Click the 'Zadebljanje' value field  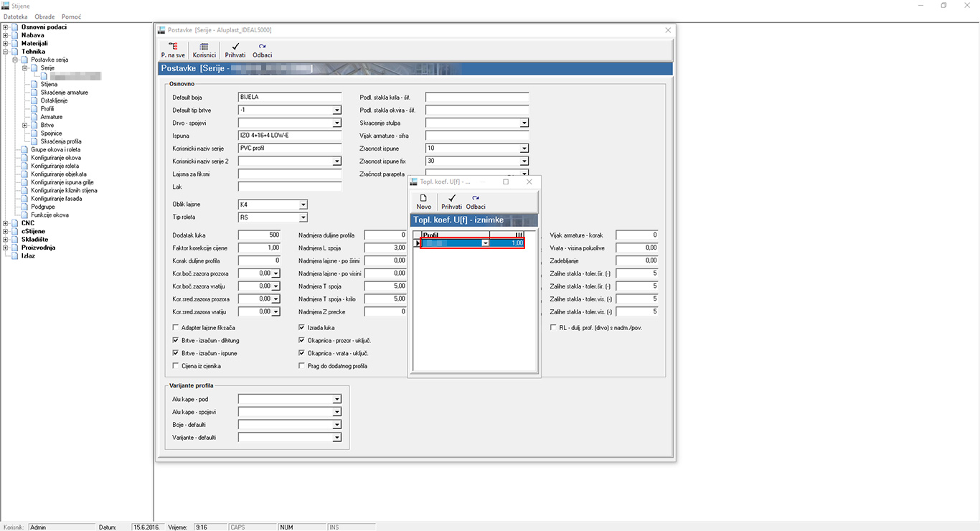point(637,260)
